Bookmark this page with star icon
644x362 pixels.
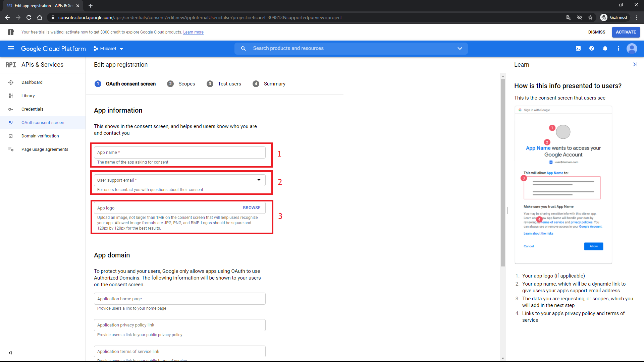590,17
